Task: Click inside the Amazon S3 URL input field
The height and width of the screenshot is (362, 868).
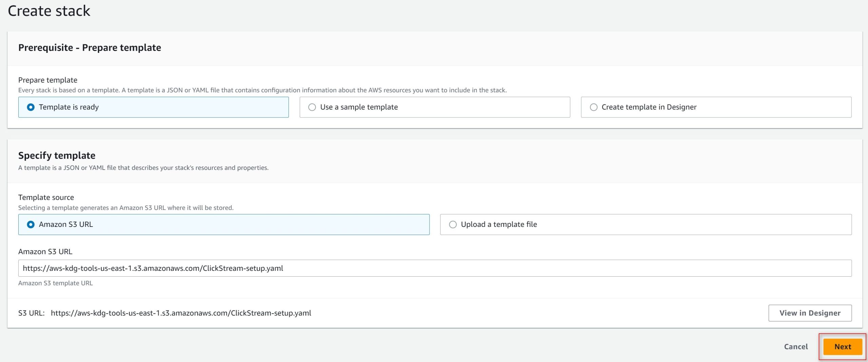Action: (x=434, y=268)
